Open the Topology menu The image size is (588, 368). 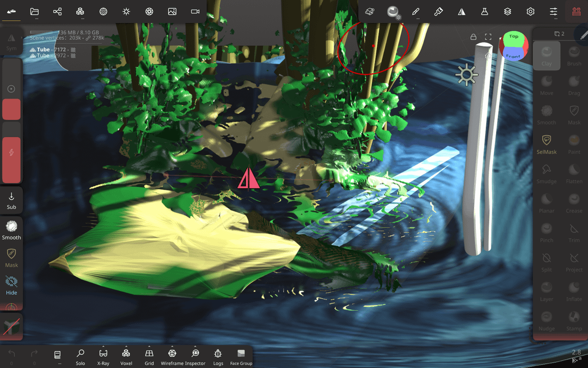80,11
